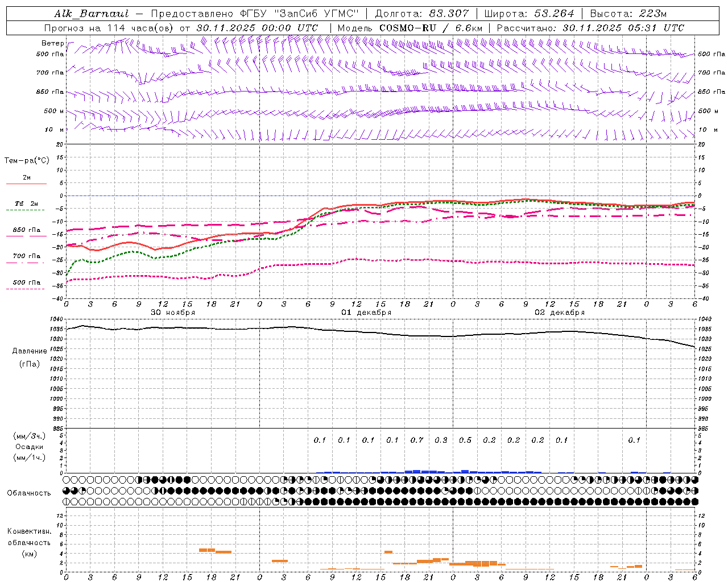This screenshot has width=728, height=582.
Task: Click the "Облачность" cloud cover label
Action: [29, 493]
